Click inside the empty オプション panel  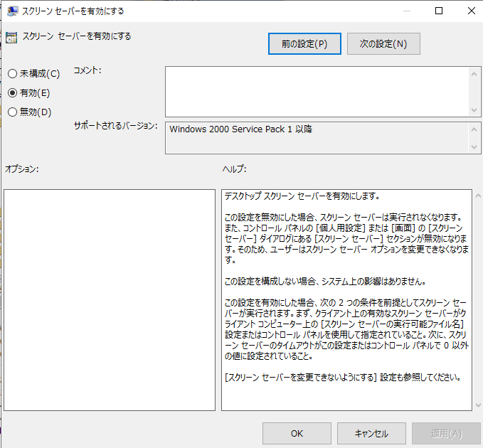tap(109, 299)
